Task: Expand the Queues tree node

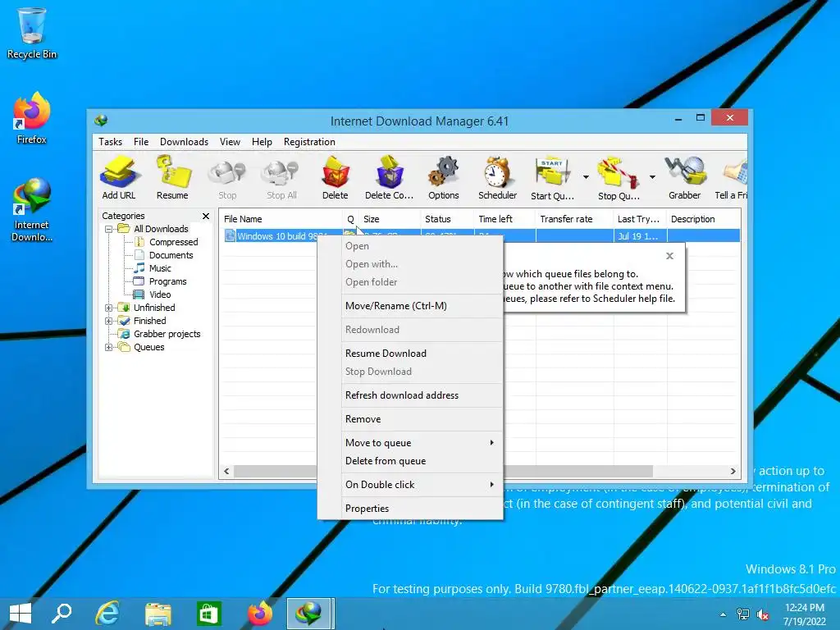Action: coord(108,348)
